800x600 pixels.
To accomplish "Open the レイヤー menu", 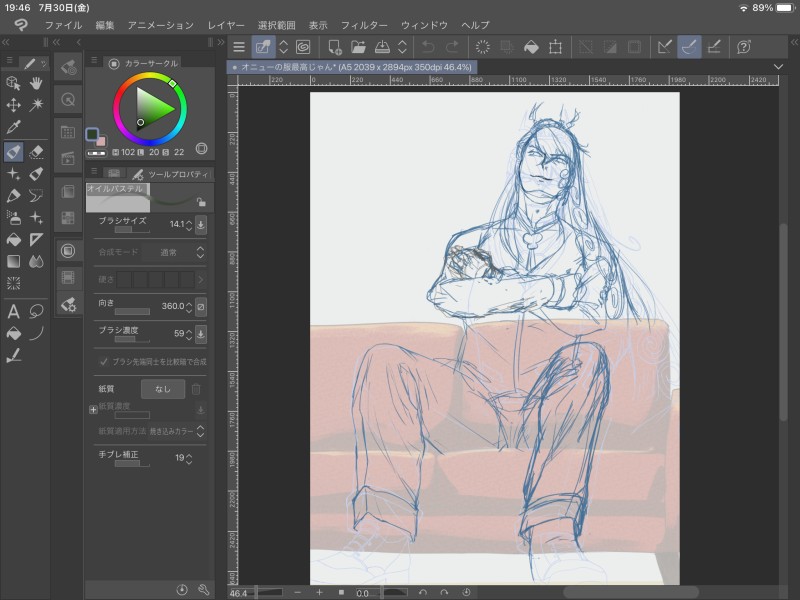I will pos(225,24).
